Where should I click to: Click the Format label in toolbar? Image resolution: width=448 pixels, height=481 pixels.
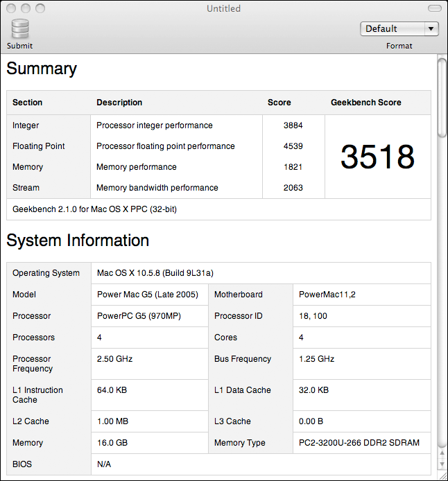[399, 46]
